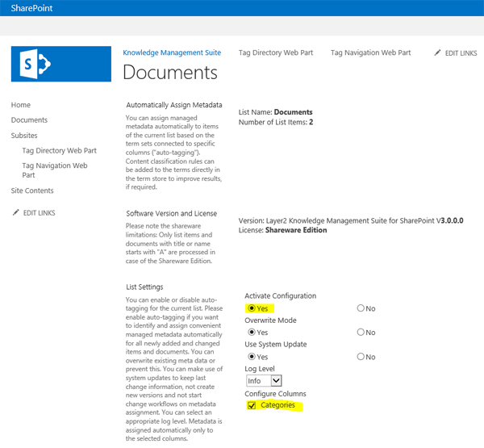Click the Overwrite Mode label

(270, 320)
